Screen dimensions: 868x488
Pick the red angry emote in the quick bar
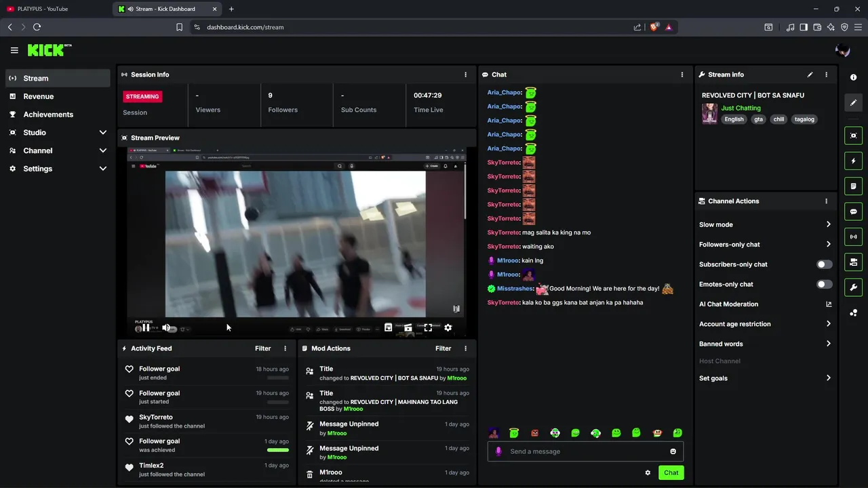coord(534,433)
